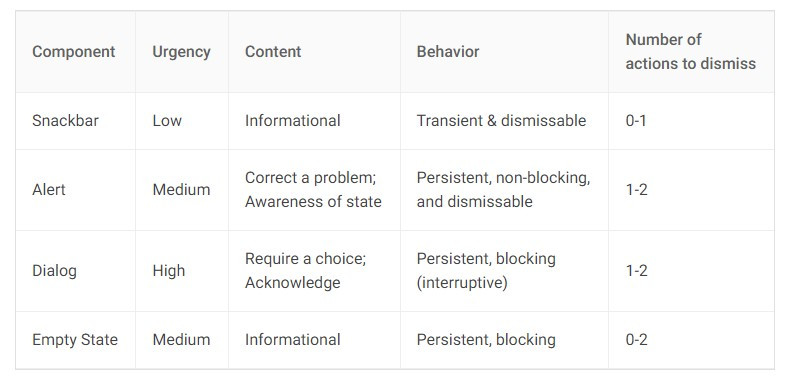This screenshot has height=390, width=805.
Task: Click the Empty State component cell
Action: coord(75,340)
